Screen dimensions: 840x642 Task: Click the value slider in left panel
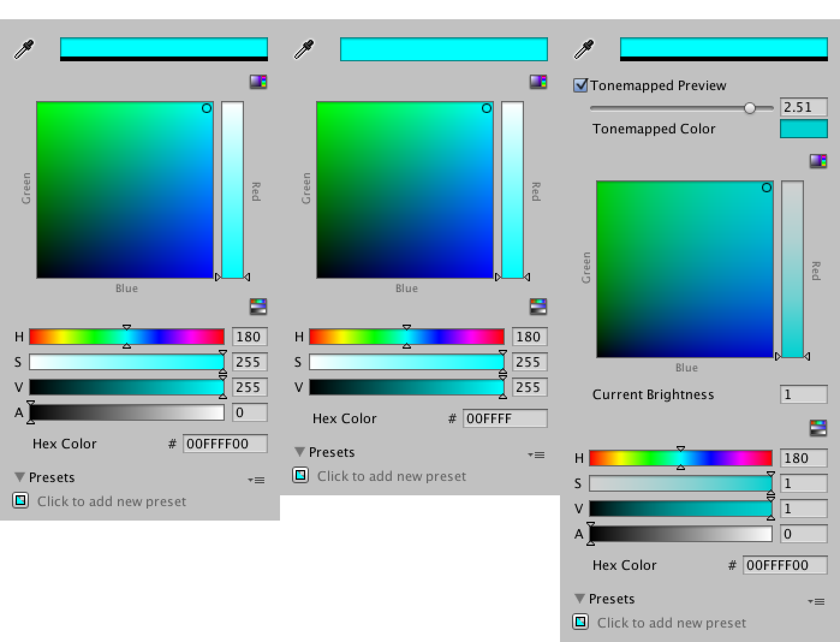[127, 387]
